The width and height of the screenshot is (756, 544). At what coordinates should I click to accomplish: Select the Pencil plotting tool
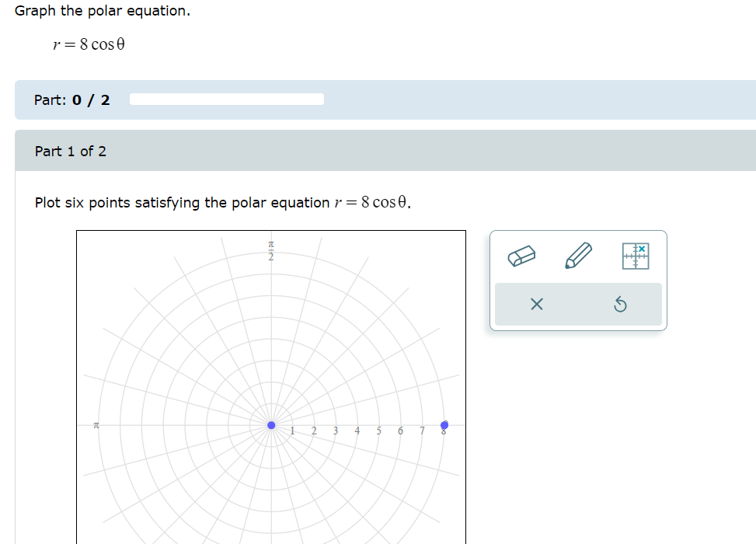577,256
